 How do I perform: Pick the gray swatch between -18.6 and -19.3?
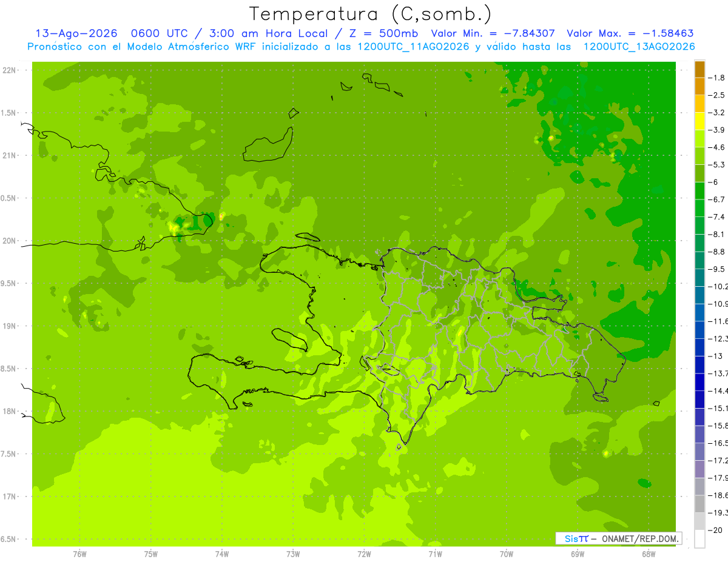pyautogui.click(x=699, y=504)
